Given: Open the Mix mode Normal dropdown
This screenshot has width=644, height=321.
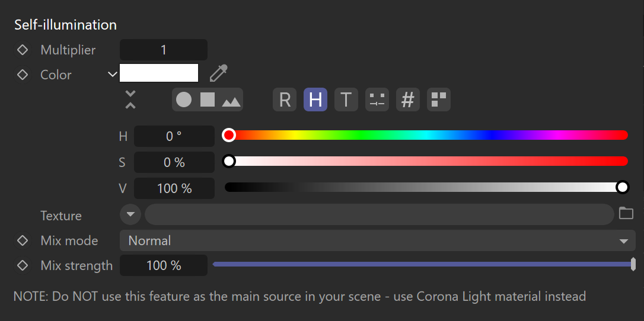Looking at the screenshot, I should pos(378,240).
